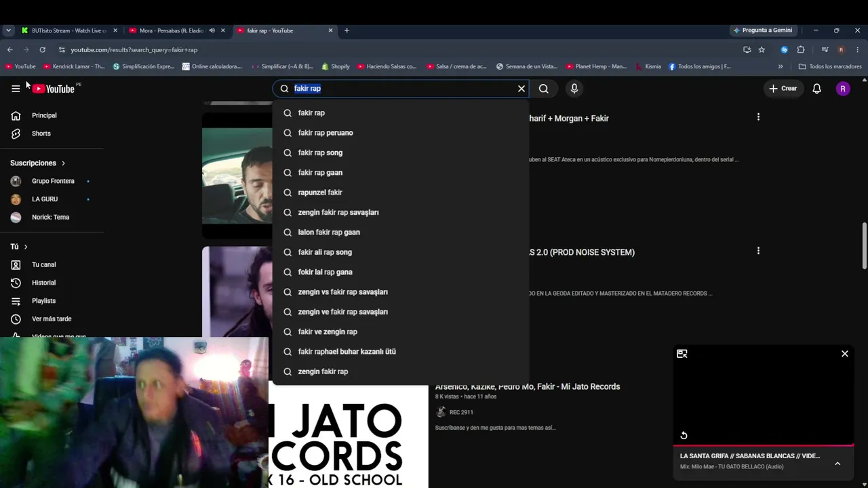The image size is (868, 488).
Task: Open the Grupo Frontera subscription
Action: click(x=52, y=181)
